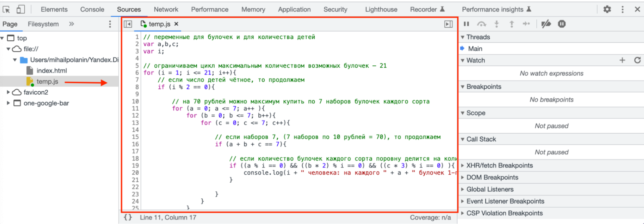Refresh the watch expressions
Screen dimensions: 644x224
pos(637,60)
